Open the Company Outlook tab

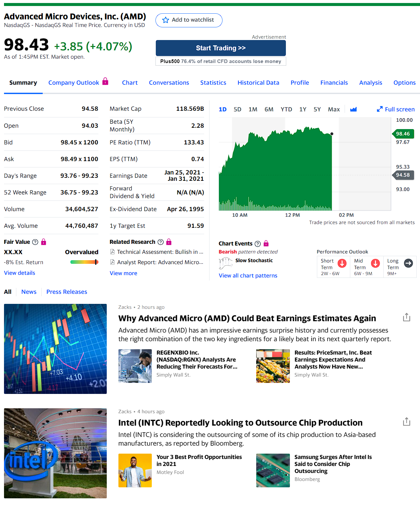(74, 83)
